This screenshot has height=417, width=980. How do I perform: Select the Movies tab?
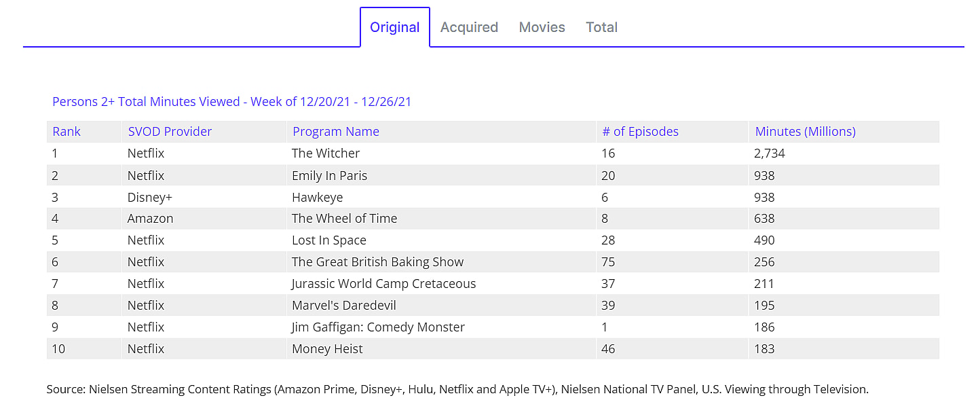tap(542, 27)
